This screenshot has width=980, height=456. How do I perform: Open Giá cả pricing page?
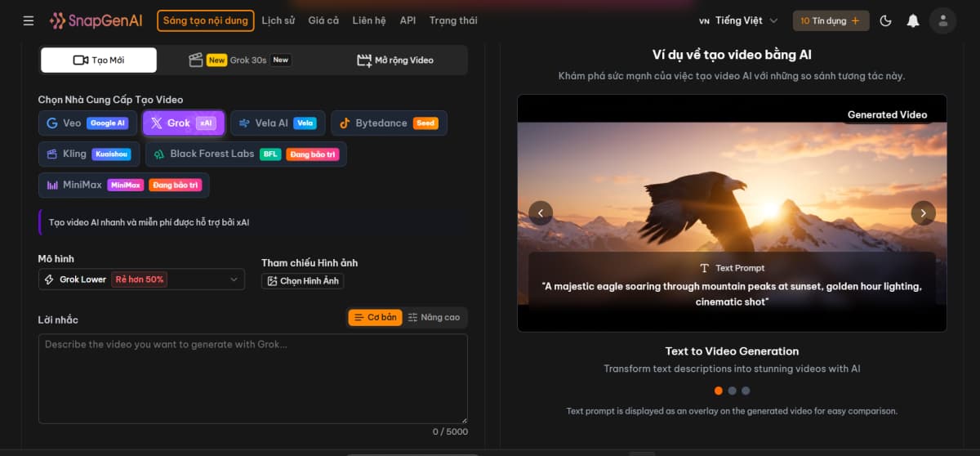[323, 20]
